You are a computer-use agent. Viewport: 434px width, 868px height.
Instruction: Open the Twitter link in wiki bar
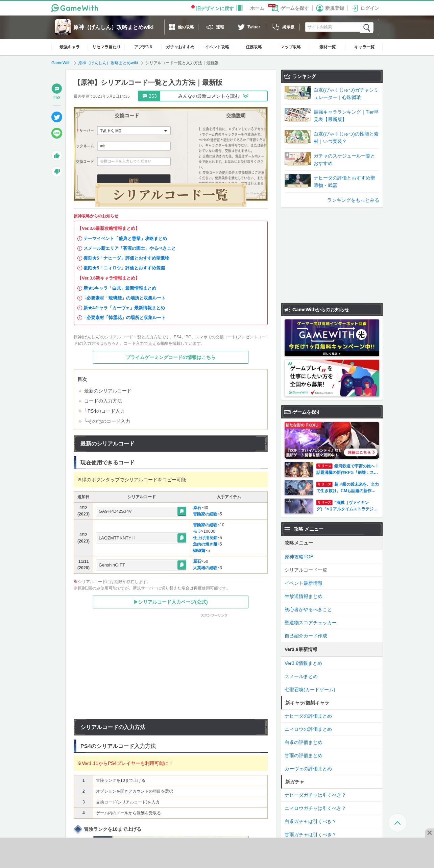pos(249,27)
